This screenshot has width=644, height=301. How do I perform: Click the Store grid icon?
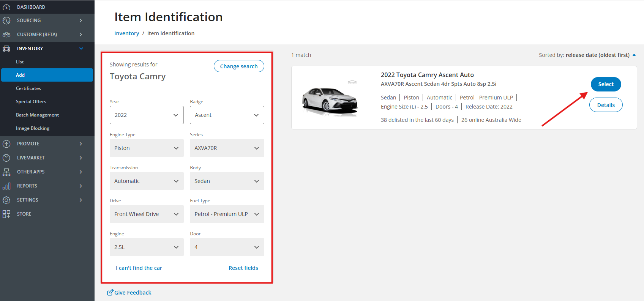click(x=6, y=214)
